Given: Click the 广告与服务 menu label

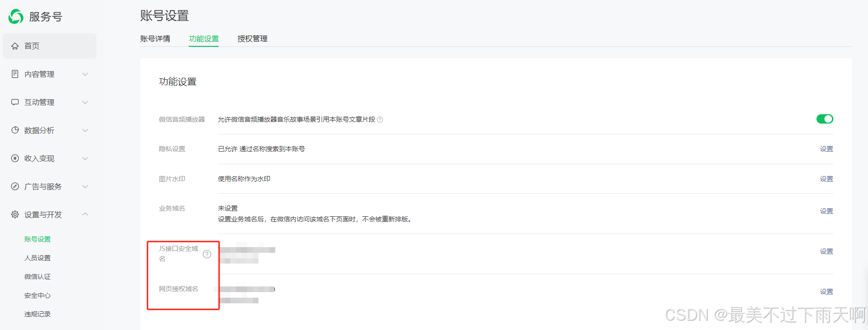Looking at the screenshot, I should 43,186.
